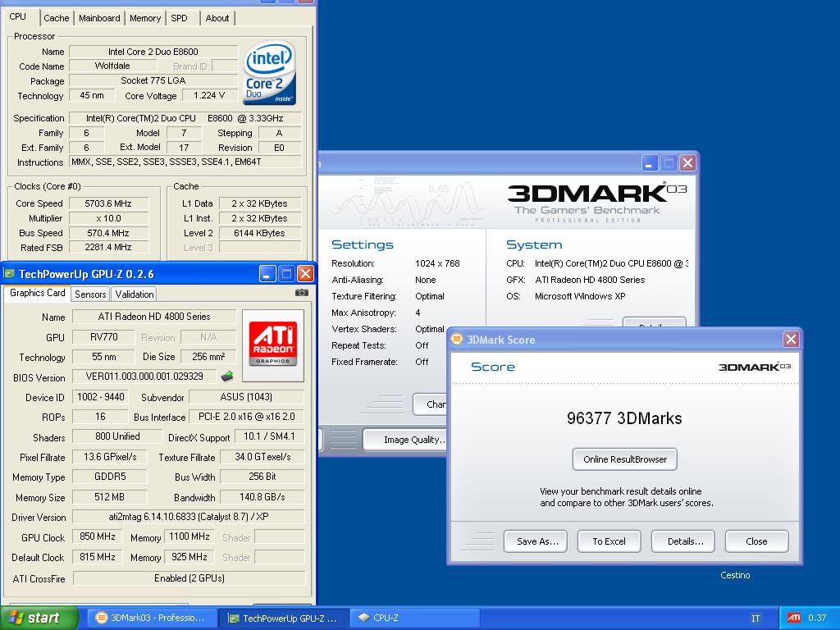Image resolution: width=840 pixels, height=630 pixels.
Task: Close the TechPowerUp GPU-Z window
Action: point(305,274)
